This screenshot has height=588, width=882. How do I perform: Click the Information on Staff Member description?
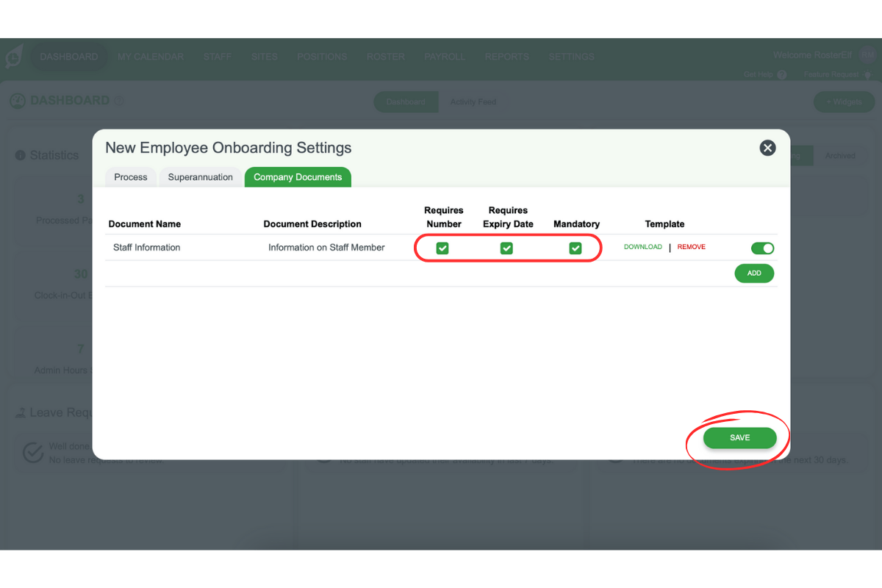tap(326, 248)
